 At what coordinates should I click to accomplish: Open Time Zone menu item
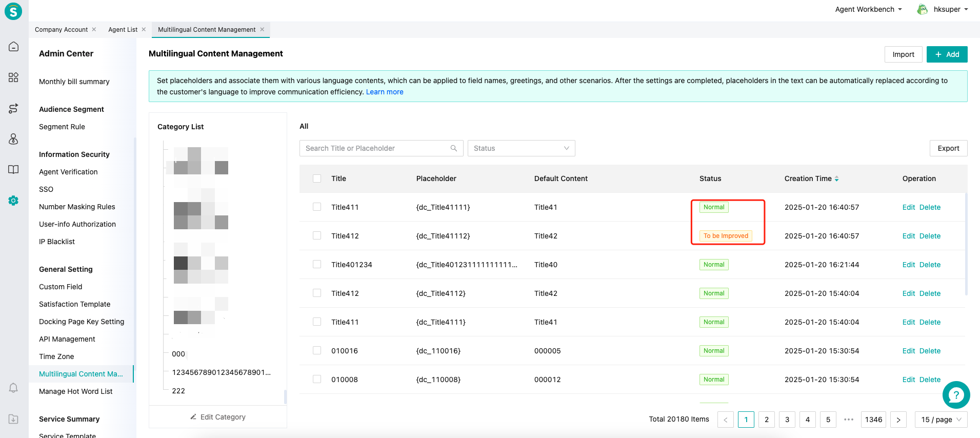click(56, 356)
